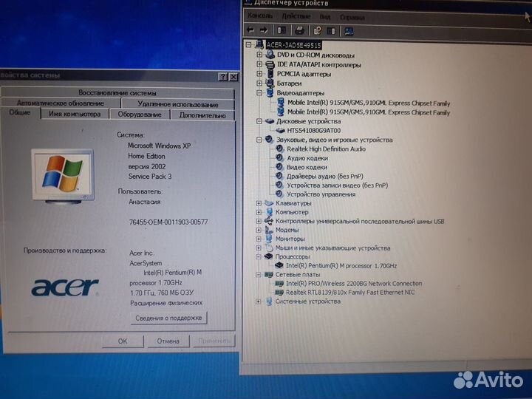The image size is (532, 399).
Task: Click the Клавиатуры keyboard icon
Action: point(269,203)
